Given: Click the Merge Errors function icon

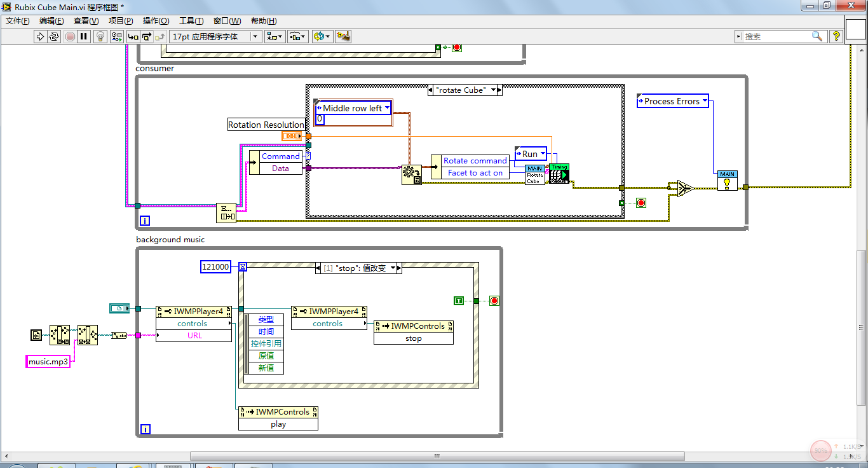Looking at the screenshot, I should (x=685, y=188).
